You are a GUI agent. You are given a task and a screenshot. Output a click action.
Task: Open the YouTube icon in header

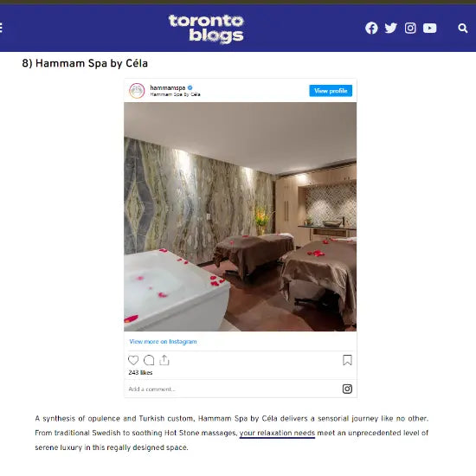tap(429, 28)
